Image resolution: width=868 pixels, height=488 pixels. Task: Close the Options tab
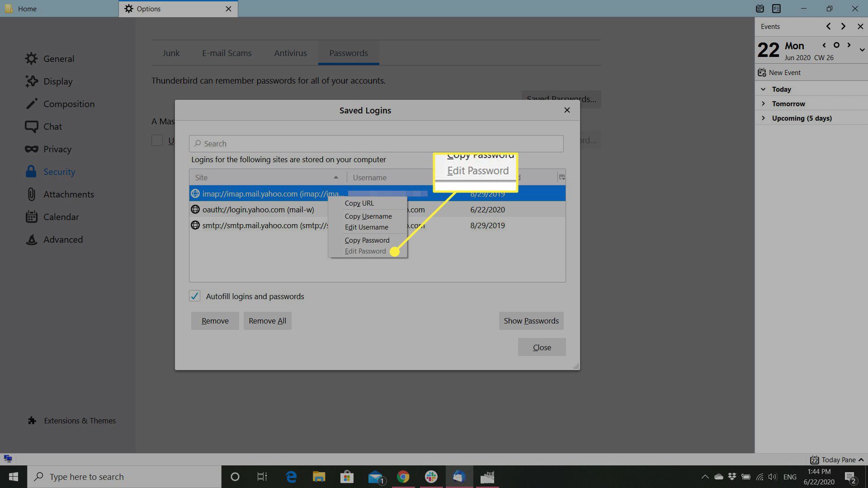click(x=228, y=9)
